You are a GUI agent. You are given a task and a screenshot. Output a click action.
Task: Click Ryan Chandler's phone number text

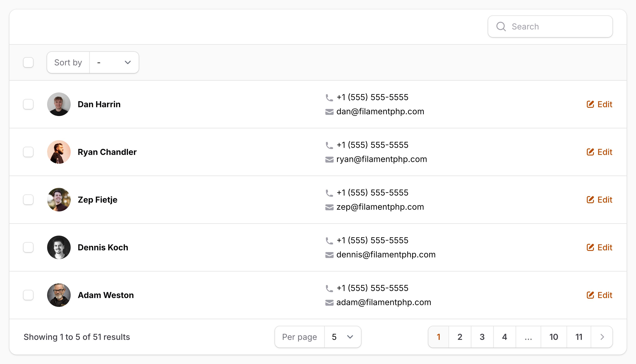[x=372, y=145]
